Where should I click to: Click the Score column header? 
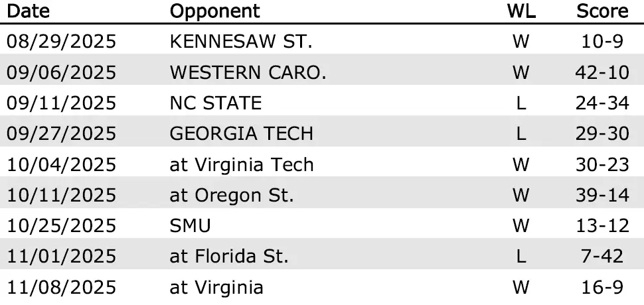[x=602, y=11]
